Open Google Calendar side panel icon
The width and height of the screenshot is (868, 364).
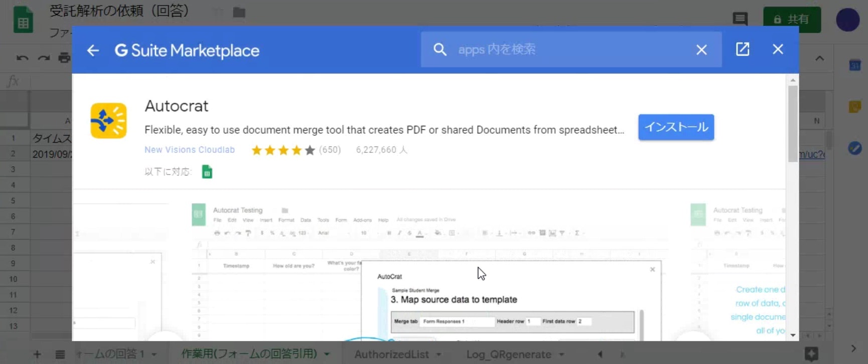pyautogui.click(x=855, y=65)
